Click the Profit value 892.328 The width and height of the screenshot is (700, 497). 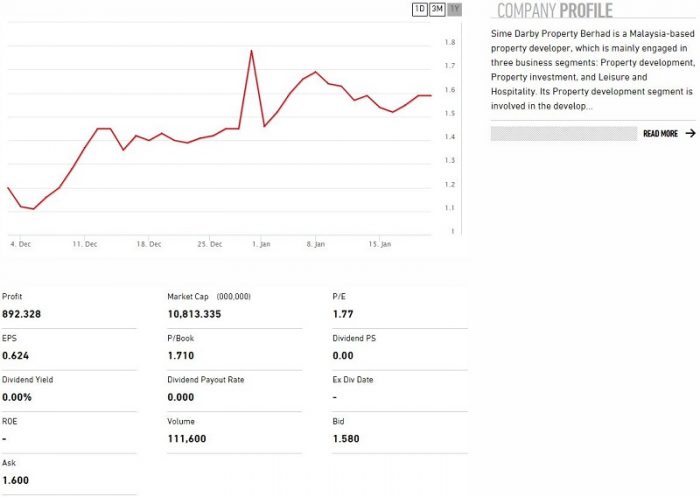(21, 314)
